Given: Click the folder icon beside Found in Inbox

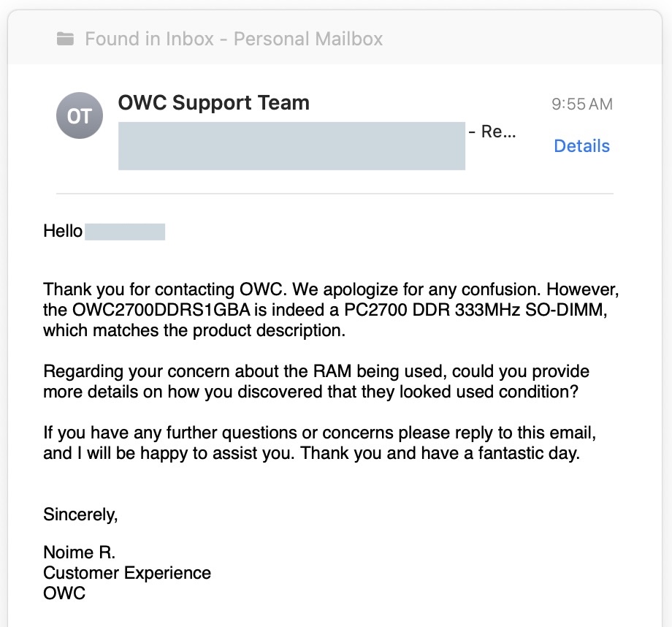Looking at the screenshot, I should click(x=65, y=39).
